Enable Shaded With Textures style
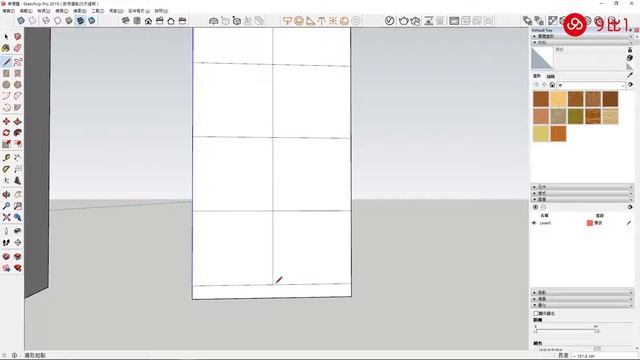This screenshot has width=640, height=360. coord(80,20)
